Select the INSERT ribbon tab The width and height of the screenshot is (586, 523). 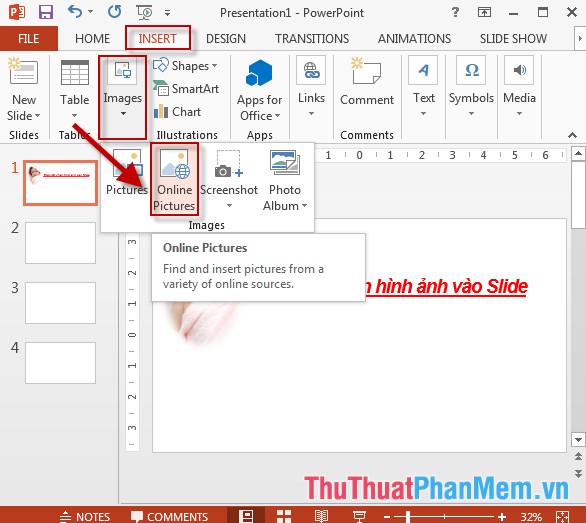tap(157, 39)
